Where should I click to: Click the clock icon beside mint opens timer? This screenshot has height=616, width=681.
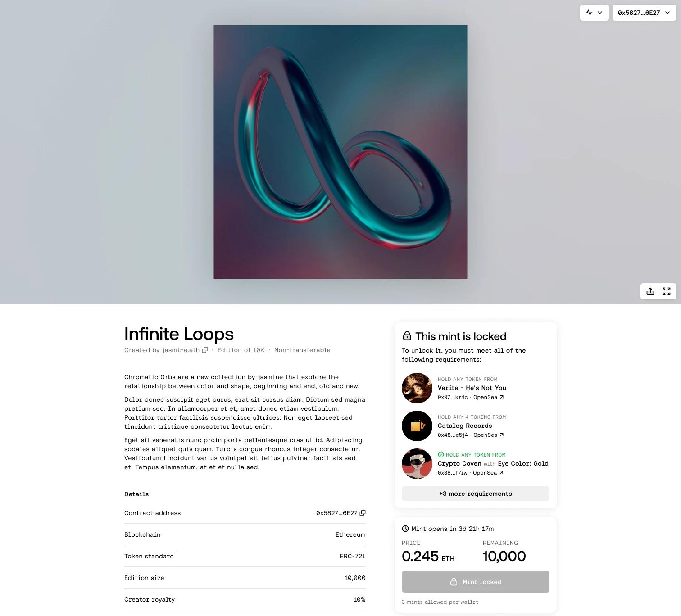point(405,529)
